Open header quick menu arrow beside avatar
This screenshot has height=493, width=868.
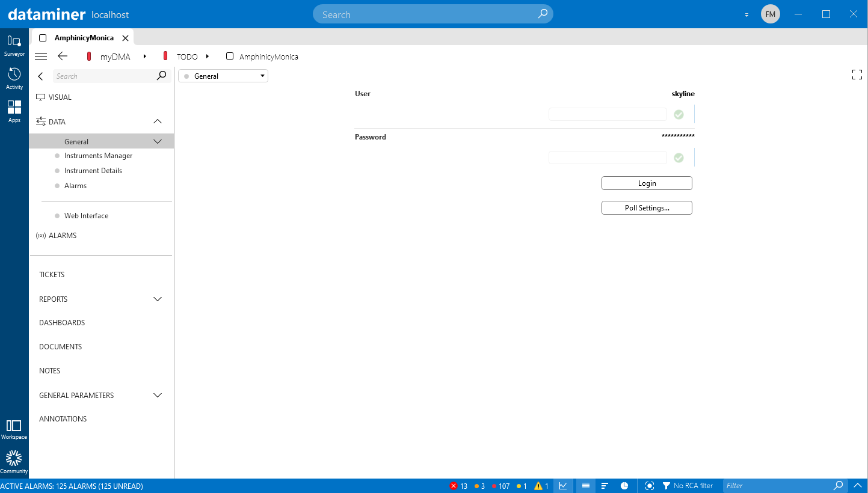pyautogui.click(x=746, y=14)
